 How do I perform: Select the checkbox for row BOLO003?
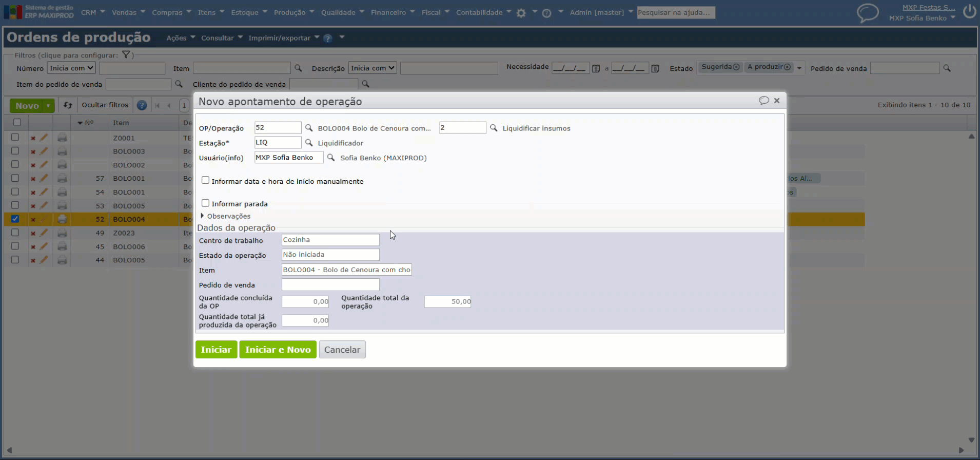click(x=15, y=151)
